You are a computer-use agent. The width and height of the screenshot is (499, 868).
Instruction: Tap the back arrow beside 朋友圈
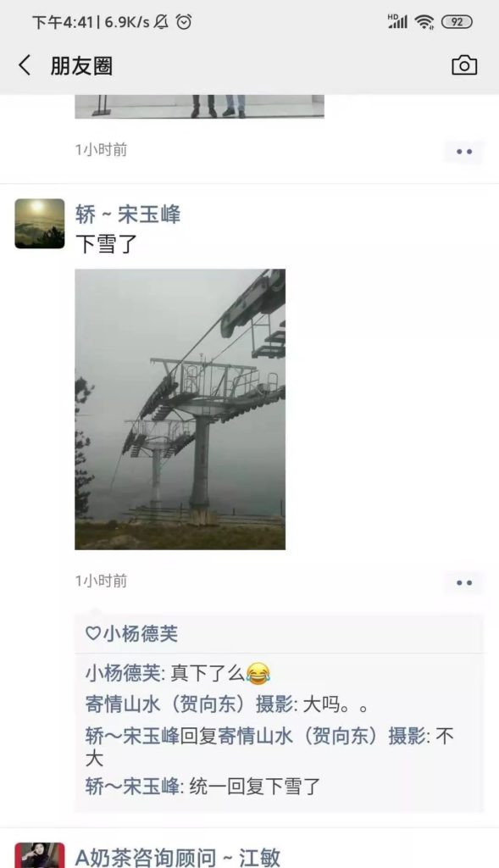point(25,66)
